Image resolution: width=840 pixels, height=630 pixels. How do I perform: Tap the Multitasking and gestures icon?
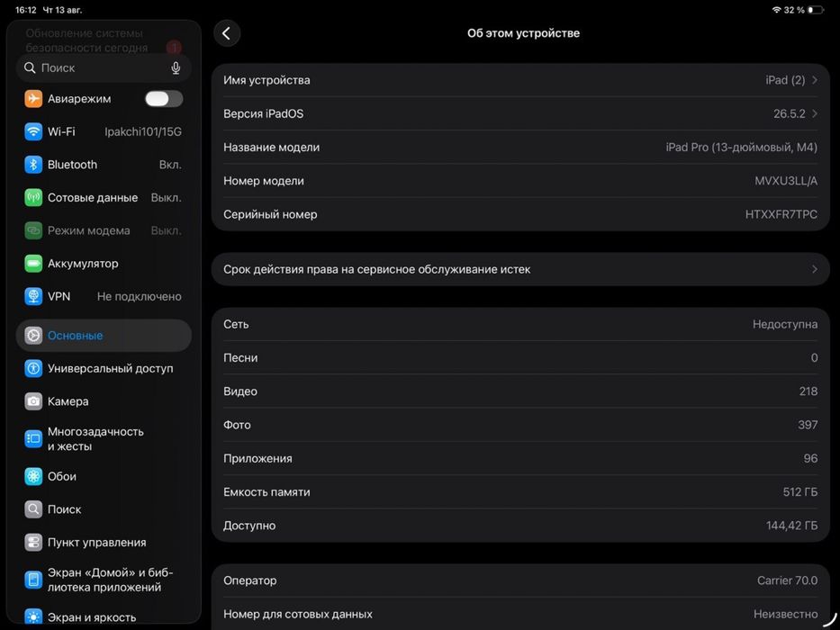pos(33,439)
